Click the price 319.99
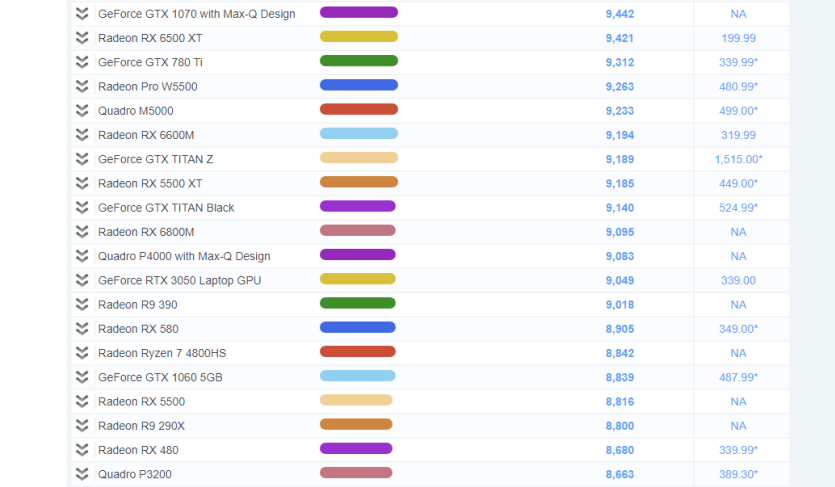Screen dimensions: 835x487 [x=738, y=135]
